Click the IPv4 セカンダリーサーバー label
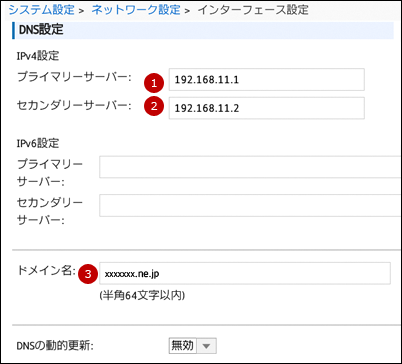Viewport: 402px width, 364px height. pyautogui.click(x=74, y=106)
